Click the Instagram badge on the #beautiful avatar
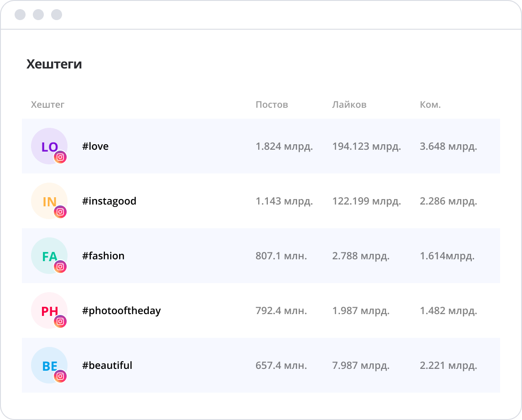Viewport: 522px width, 420px height. (x=60, y=376)
